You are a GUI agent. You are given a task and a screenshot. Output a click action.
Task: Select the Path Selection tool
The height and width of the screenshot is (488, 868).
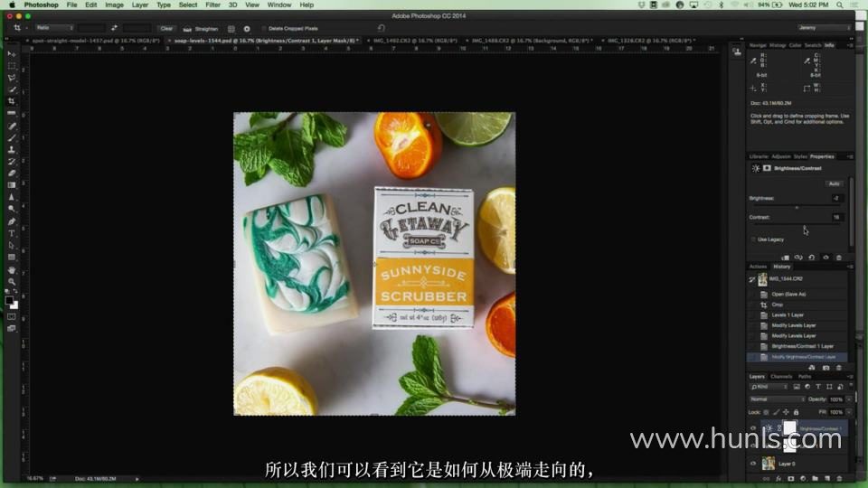[12, 245]
